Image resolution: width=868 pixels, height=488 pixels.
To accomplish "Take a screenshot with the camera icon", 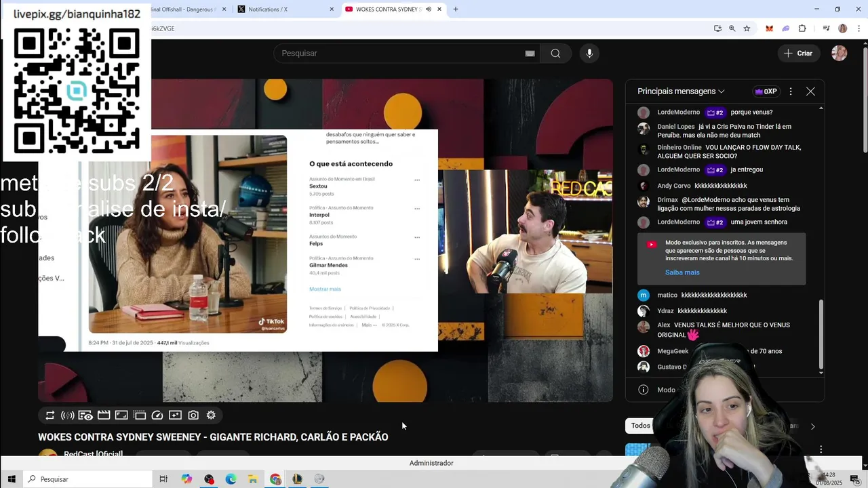I will tap(193, 415).
